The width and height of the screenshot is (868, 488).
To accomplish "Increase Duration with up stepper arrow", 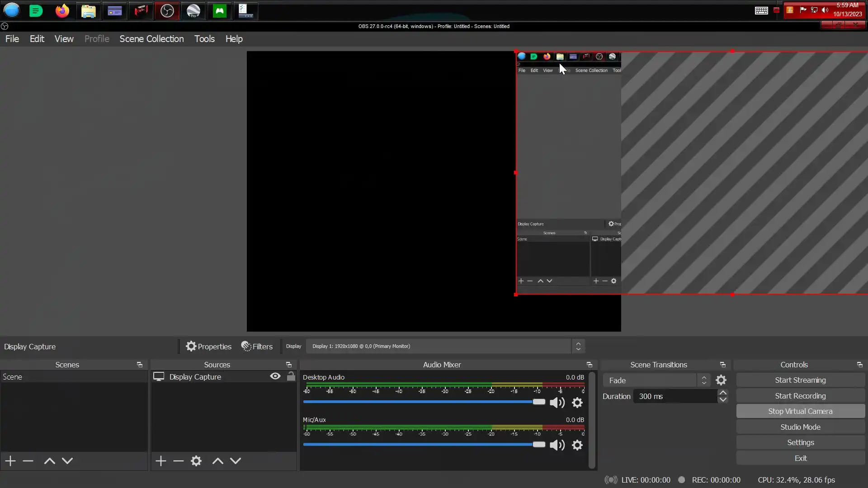I will click(723, 393).
